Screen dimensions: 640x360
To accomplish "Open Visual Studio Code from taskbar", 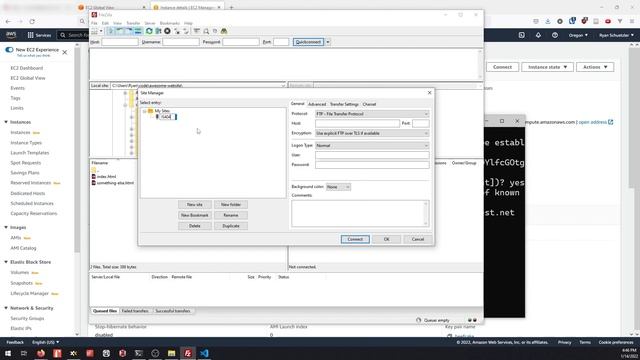I will point(204,353).
